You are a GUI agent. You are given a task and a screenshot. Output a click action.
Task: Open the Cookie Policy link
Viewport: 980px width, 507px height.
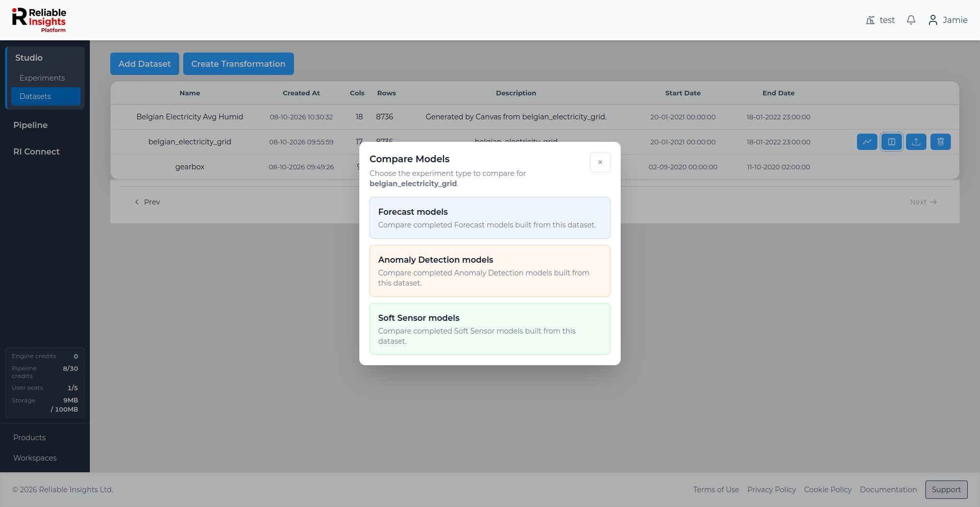tap(828, 490)
